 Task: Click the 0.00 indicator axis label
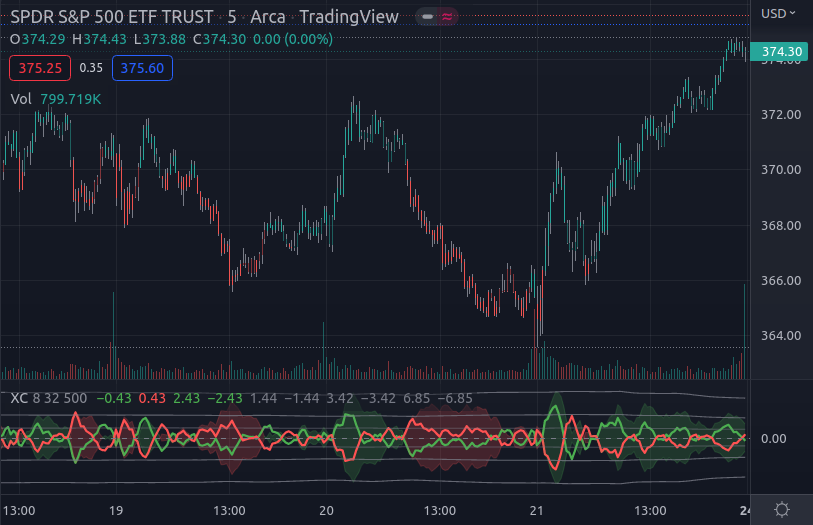coord(773,438)
